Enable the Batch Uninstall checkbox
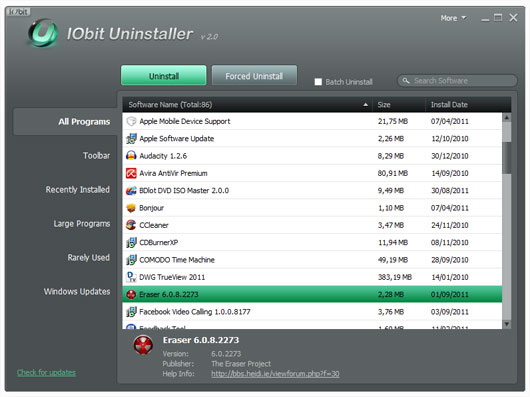Image resolution: width=530 pixels, height=397 pixels. pos(318,82)
